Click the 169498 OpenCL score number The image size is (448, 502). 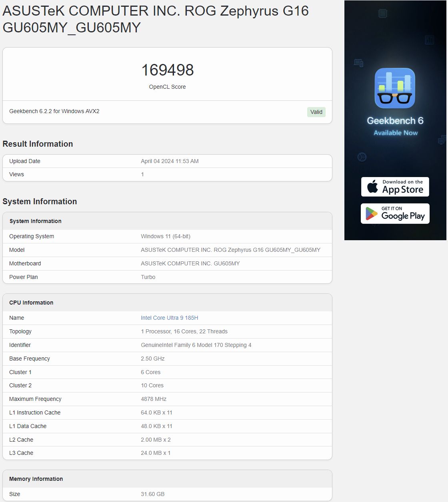(167, 70)
